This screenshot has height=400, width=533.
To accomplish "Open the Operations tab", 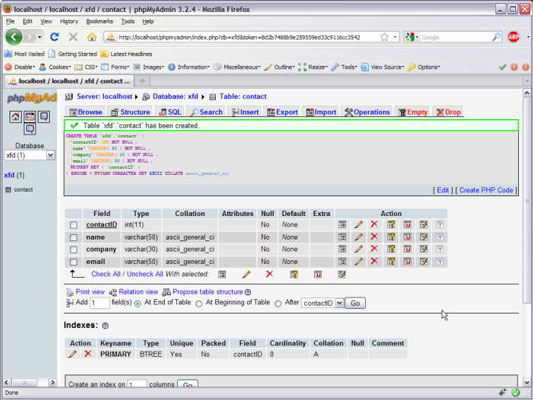I will point(367,112).
